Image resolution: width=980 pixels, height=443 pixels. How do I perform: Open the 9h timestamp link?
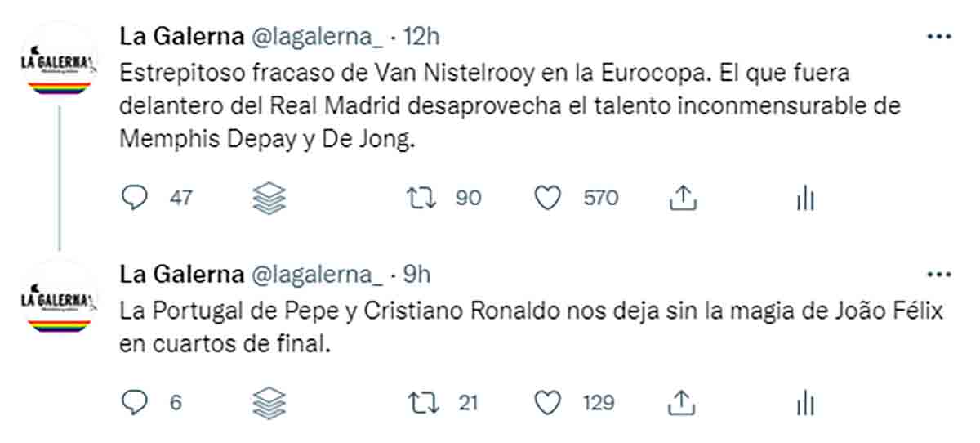click(417, 275)
